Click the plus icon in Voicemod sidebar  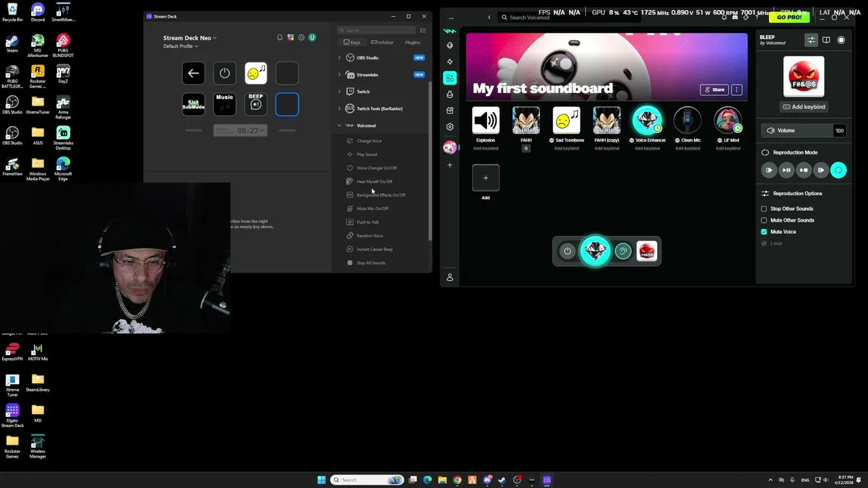450,165
